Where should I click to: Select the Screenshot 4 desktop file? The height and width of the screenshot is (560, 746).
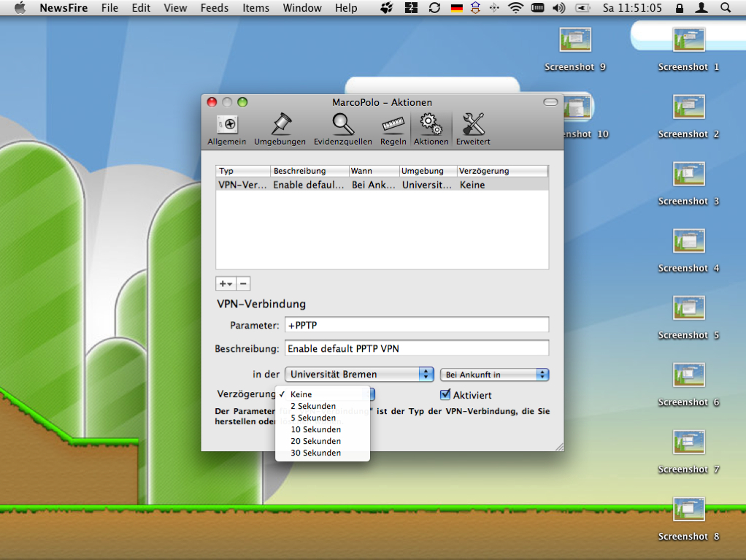click(x=688, y=250)
